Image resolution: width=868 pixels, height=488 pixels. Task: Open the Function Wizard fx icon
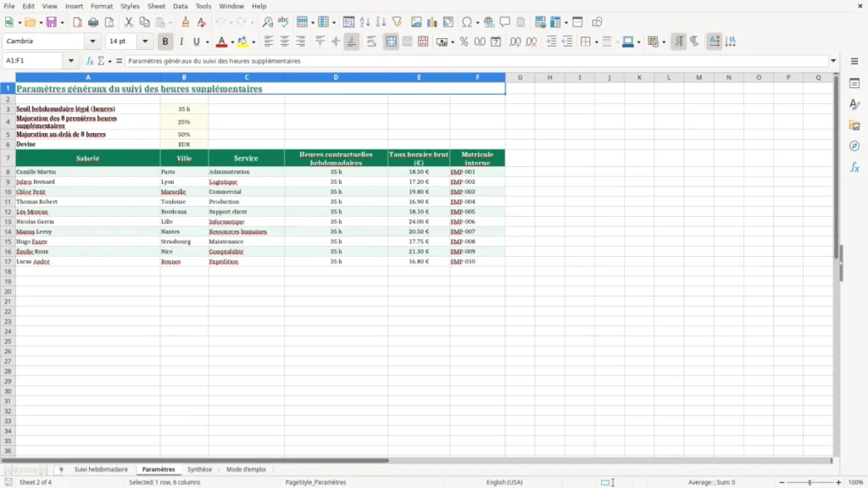(x=90, y=61)
